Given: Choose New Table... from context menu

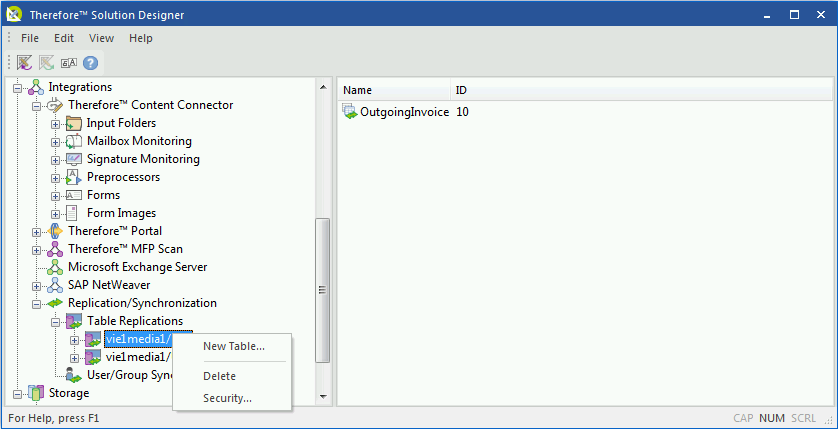Looking at the screenshot, I should point(233,346).
